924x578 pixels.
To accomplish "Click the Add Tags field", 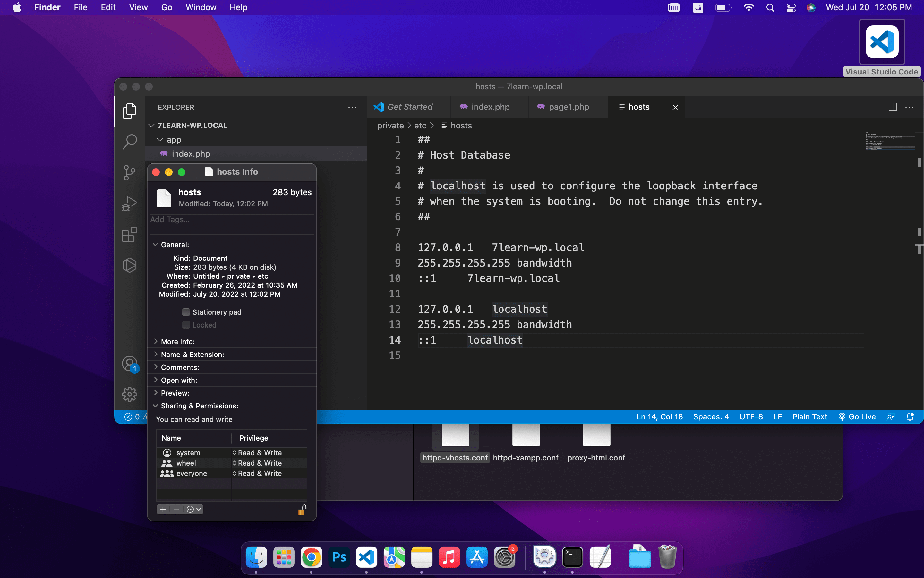I will 232,224.
